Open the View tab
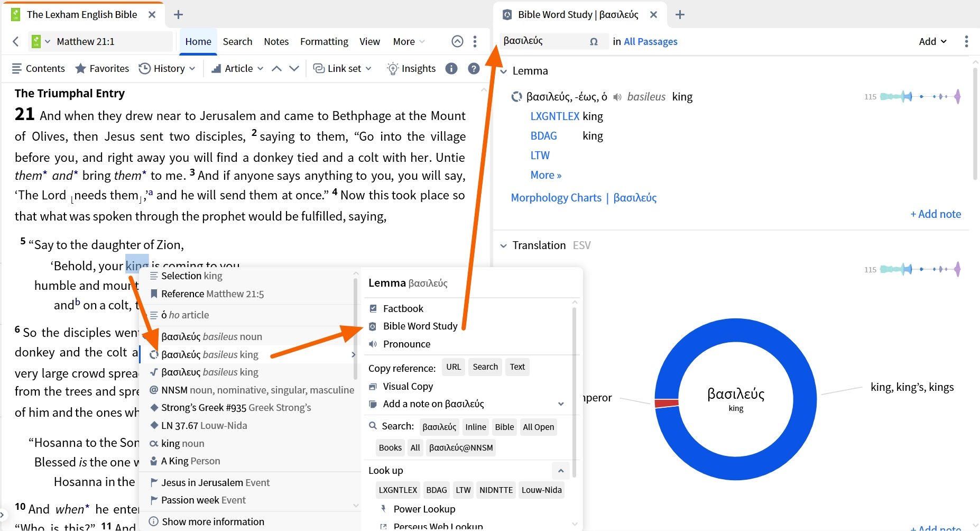 pos(369,41)
